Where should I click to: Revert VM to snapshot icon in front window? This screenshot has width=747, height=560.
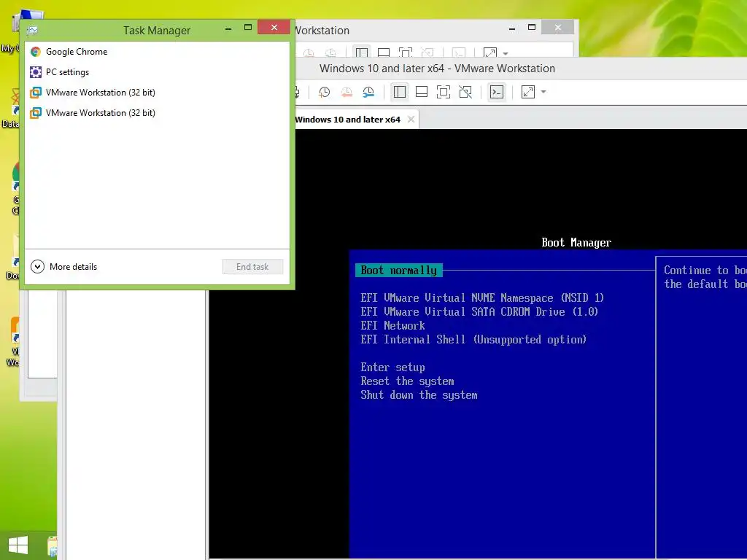tap(347, 92)
